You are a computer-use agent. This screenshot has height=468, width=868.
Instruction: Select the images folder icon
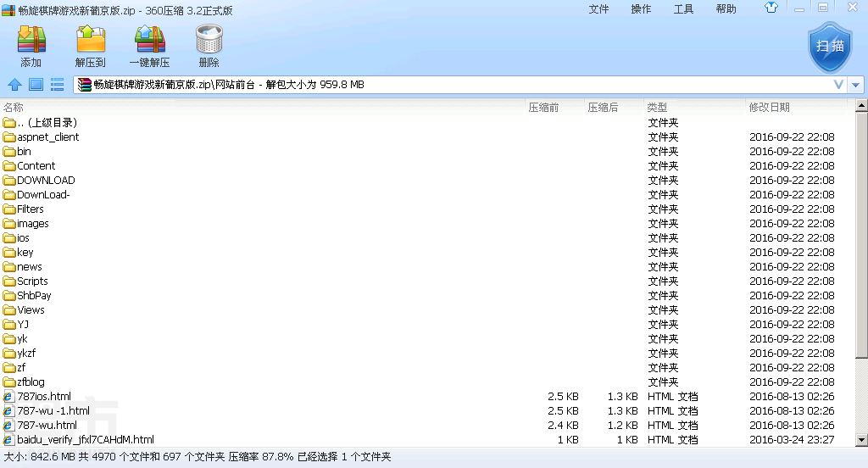click(x=8, y=223)
